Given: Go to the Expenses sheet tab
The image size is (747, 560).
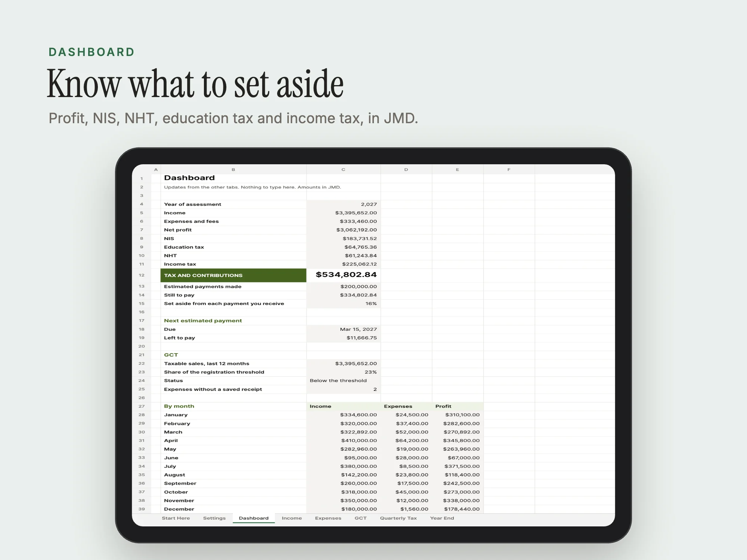Looking at the screenshot, I should tap(328, 518).
